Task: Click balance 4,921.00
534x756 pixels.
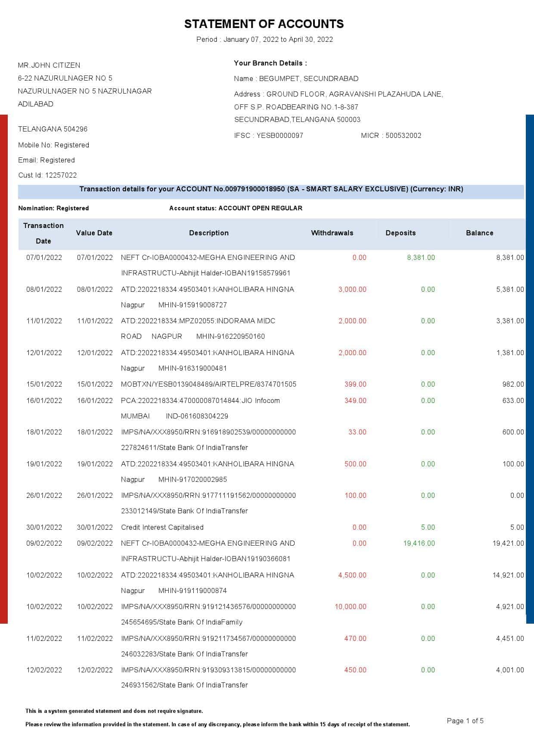Action: pos(510,606)
